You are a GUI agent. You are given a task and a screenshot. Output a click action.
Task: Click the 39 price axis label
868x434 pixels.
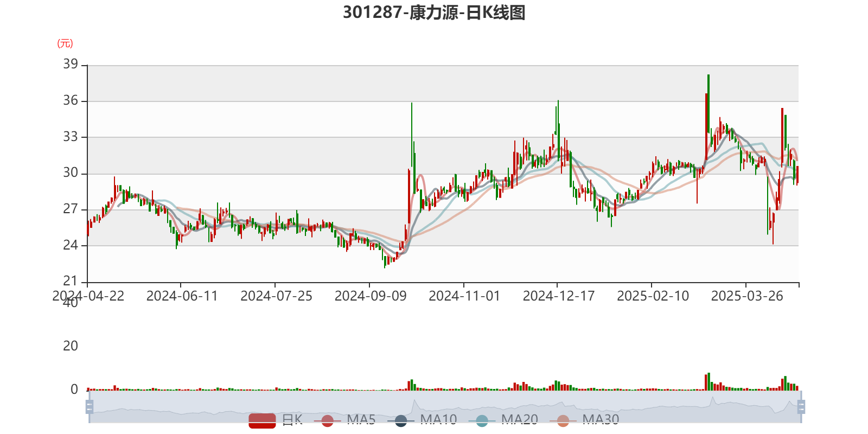click(x=71, y=64)
